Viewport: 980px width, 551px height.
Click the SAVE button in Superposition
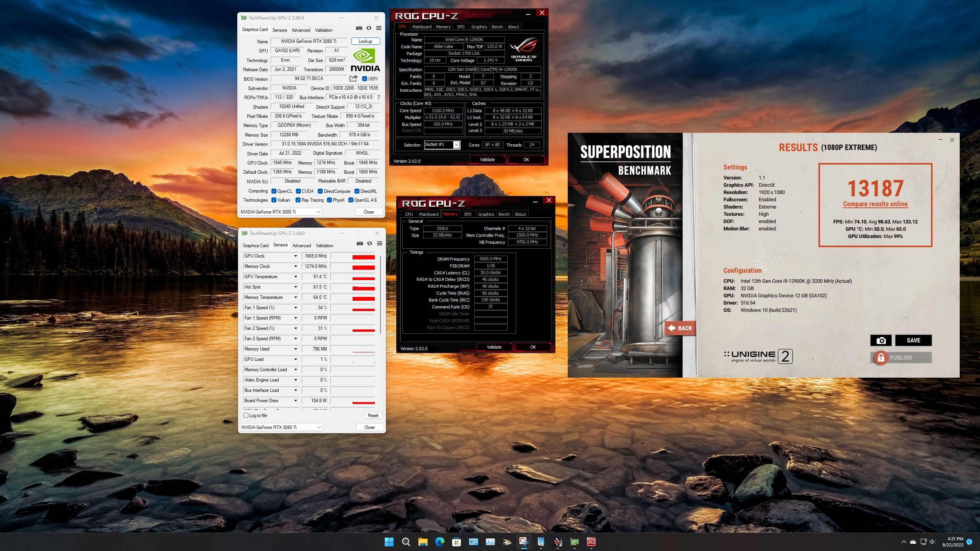[913, 340]
